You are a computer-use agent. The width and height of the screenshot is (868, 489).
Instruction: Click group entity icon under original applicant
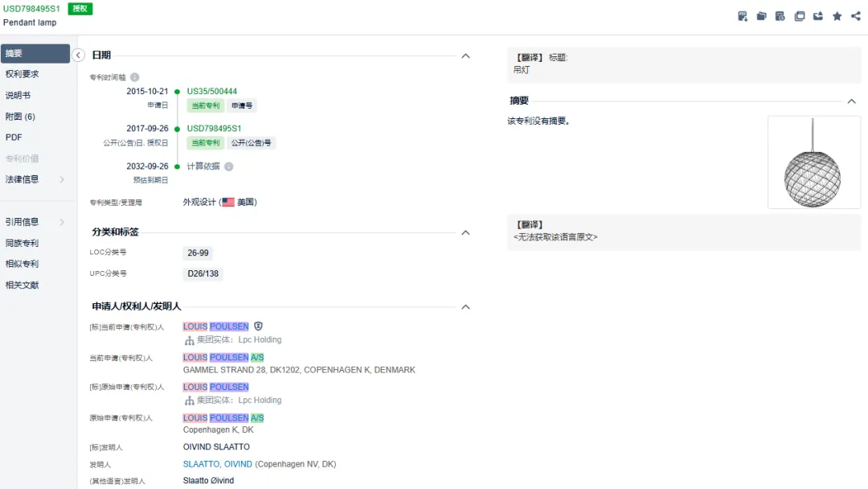[190, 401]
